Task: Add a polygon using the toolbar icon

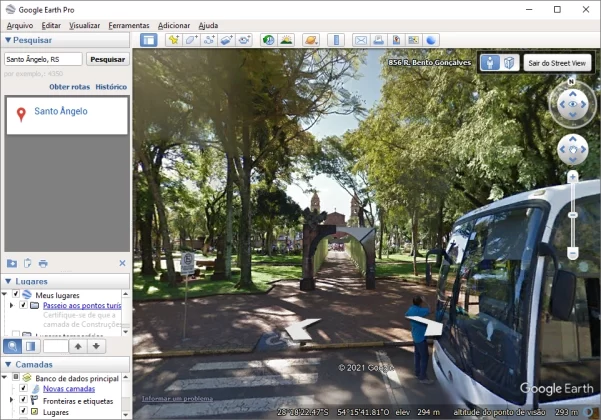Action: pos(192,40)
